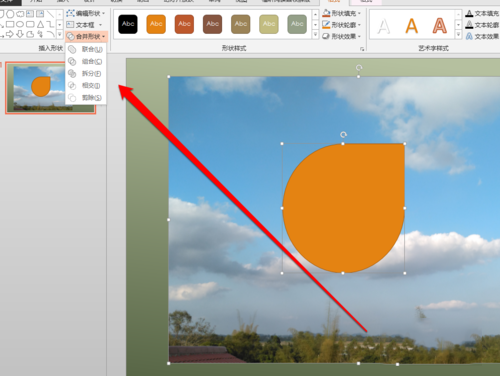Expand the shape styles gallery more arrow
Screen dimensions: 500x376
(315, 35)
